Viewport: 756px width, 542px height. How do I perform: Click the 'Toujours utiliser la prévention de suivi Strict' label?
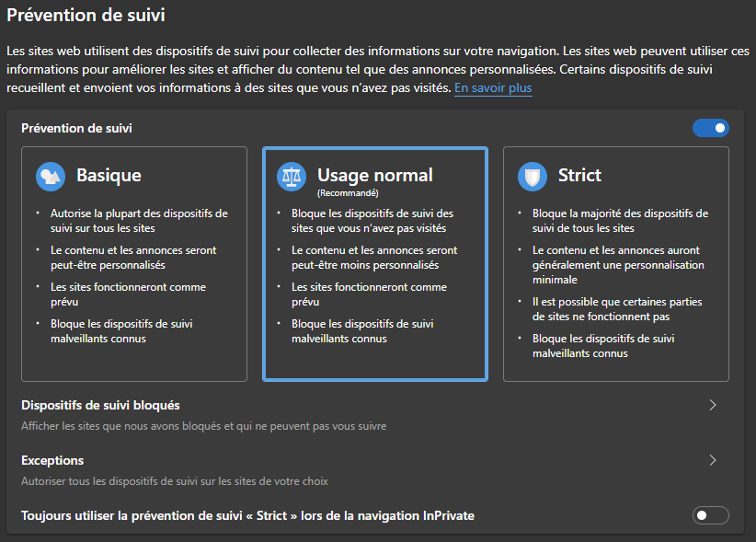click(x=247, y=515)
